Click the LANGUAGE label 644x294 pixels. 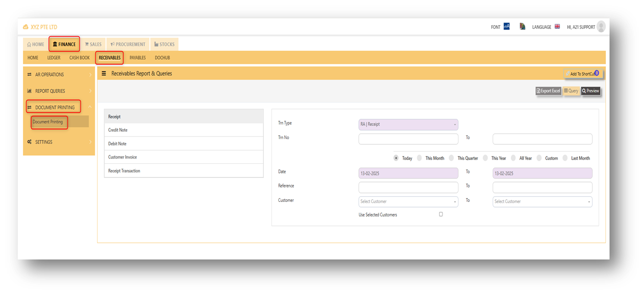tap(542, 27)
